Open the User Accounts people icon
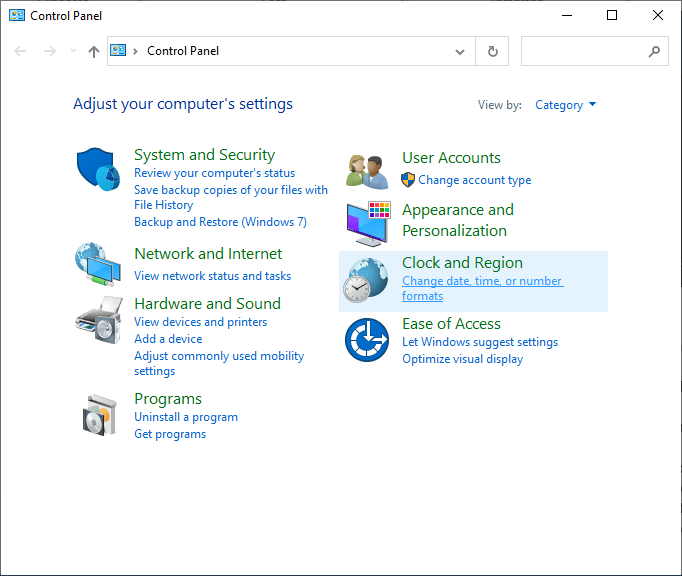682x576 pixels. point(368,172)
